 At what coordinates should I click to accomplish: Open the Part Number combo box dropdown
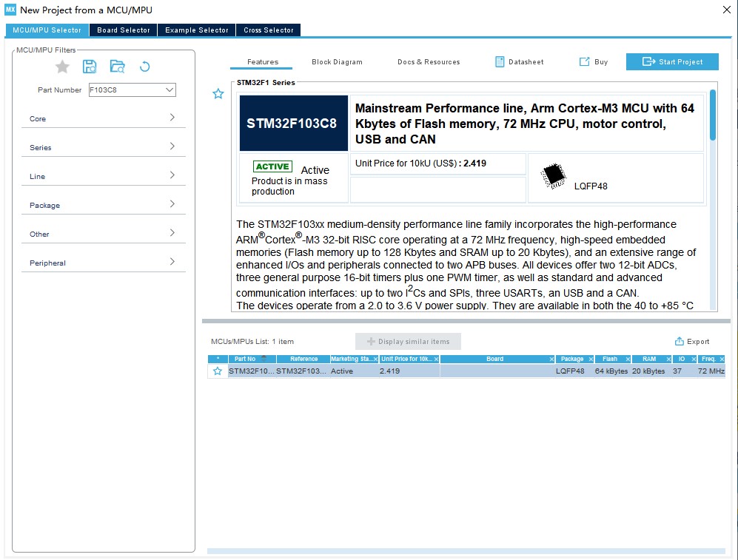click(x=170, y=90)
